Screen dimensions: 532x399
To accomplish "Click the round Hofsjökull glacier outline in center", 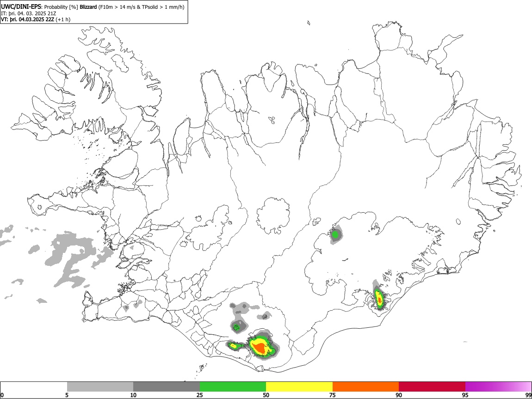I will coord(273,215).
